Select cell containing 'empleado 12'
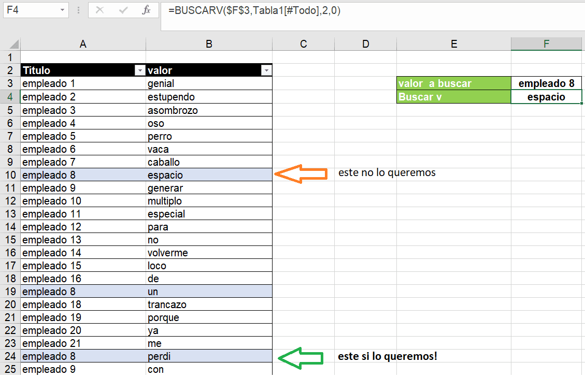The height and width of the screenshot is (392, 585). coord(83,227)
